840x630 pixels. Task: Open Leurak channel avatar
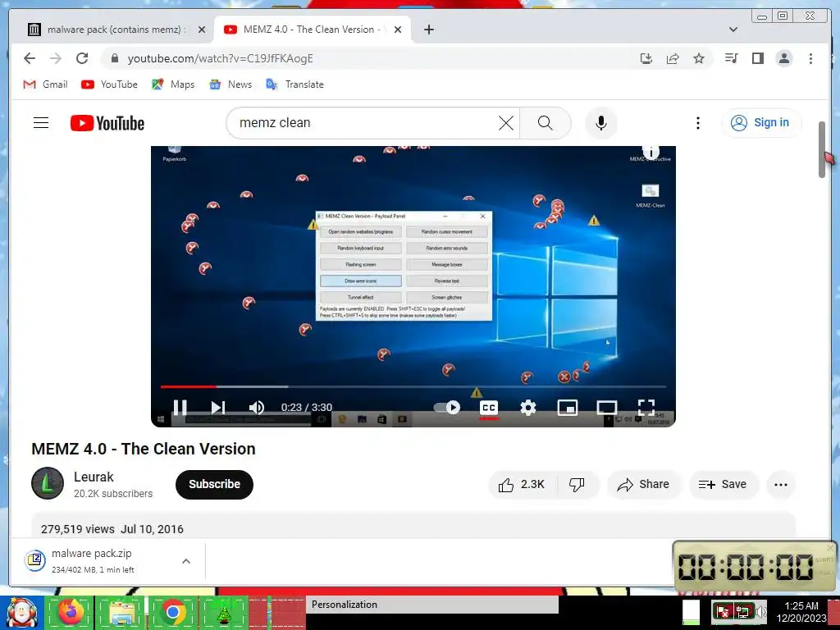[x=48, y=483]
